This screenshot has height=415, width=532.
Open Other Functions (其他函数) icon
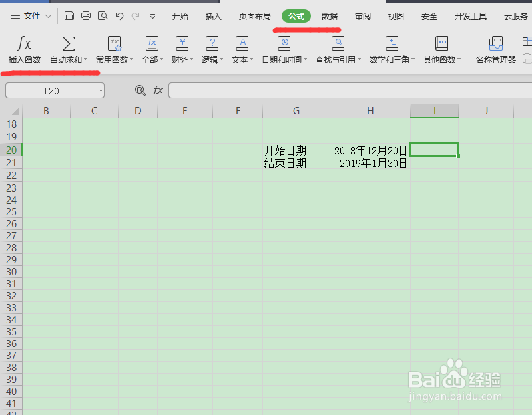(x=441, y=44)
